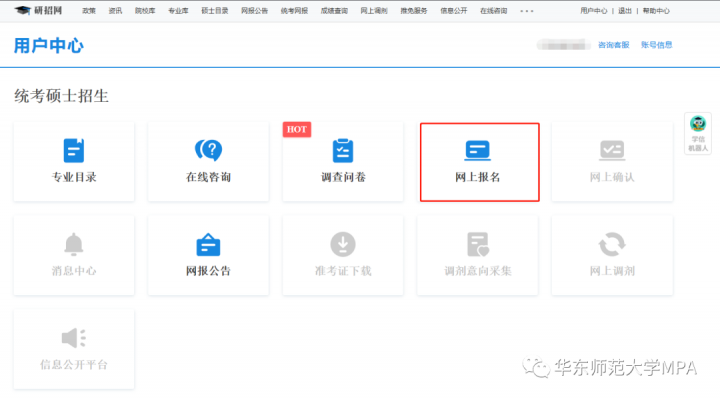Open top navigation 网报公告 item
This screenshot has width=720, height=399.
[x=254, y=11]
